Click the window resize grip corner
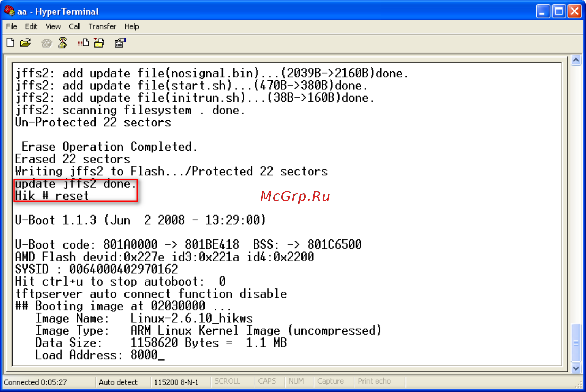Viewport: 586px width, 392px height. pyautogui.click(x=578, y=384)
